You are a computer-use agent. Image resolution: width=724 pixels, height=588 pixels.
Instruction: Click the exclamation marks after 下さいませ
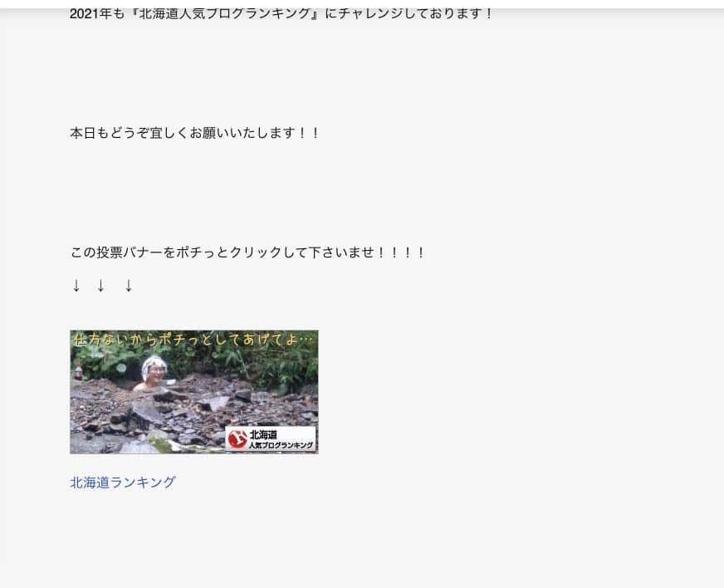(401, 252)
